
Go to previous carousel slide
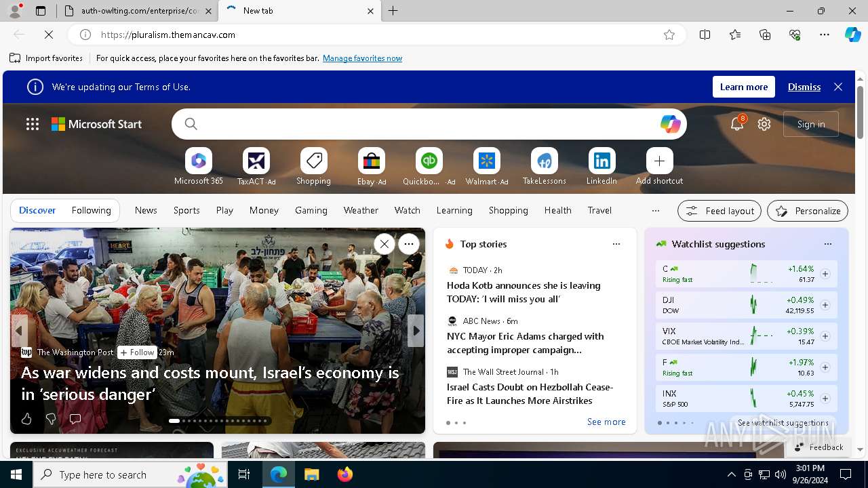[20, 331]
